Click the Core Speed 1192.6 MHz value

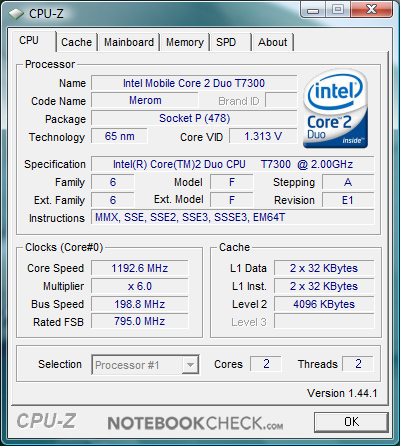(x=140, y=268)
